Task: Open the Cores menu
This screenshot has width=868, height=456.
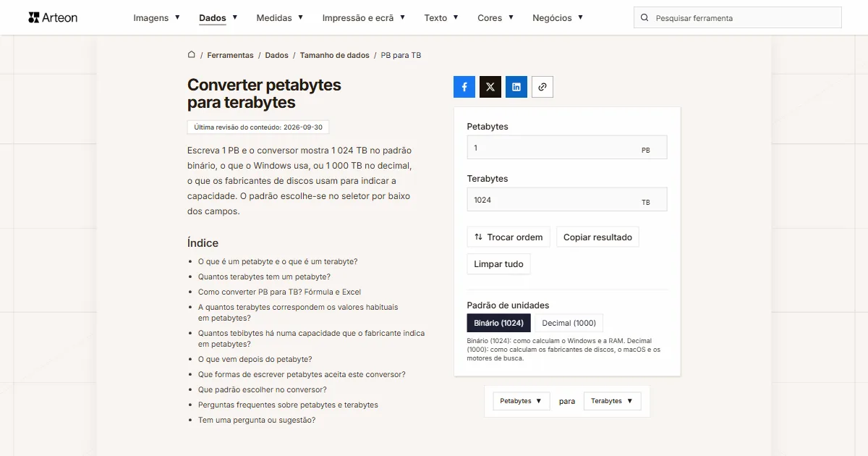Action: [495, 18]
